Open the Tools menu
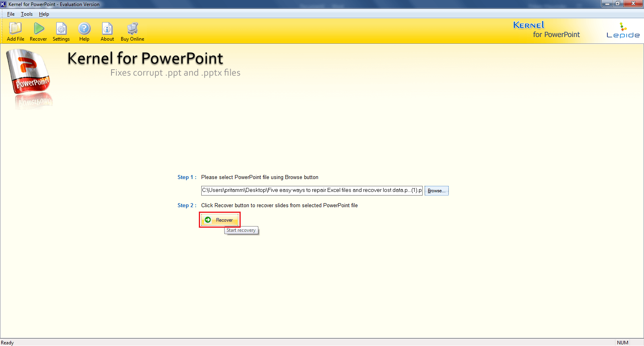This screenshot has width=644, height=346. click(x=27, y=14)
